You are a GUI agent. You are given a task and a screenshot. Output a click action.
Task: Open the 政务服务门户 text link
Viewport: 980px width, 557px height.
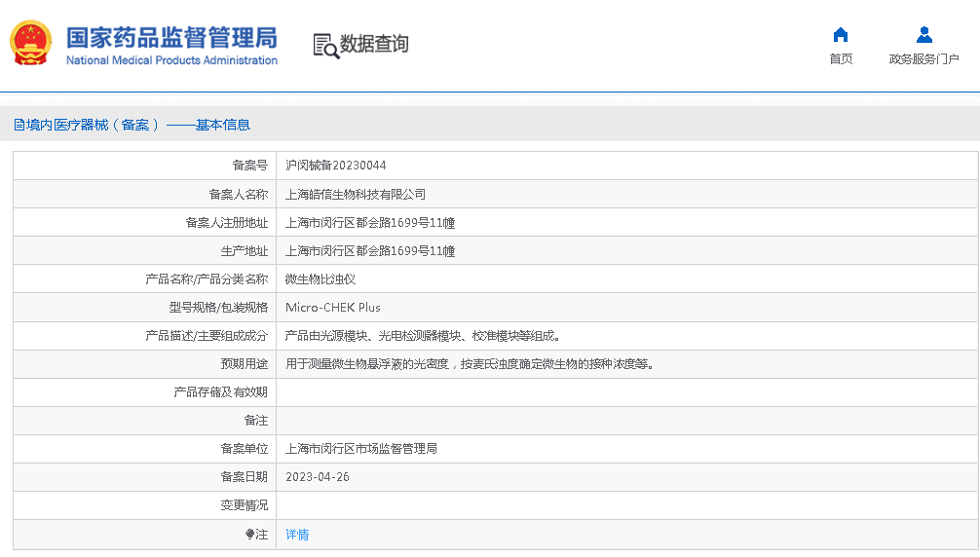pos(923,59)
